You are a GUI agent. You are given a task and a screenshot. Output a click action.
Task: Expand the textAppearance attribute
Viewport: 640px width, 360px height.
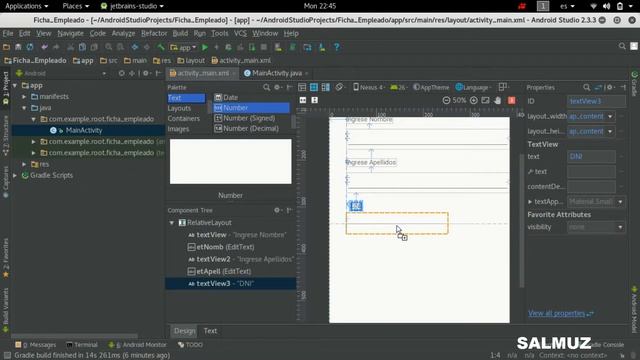530,202
